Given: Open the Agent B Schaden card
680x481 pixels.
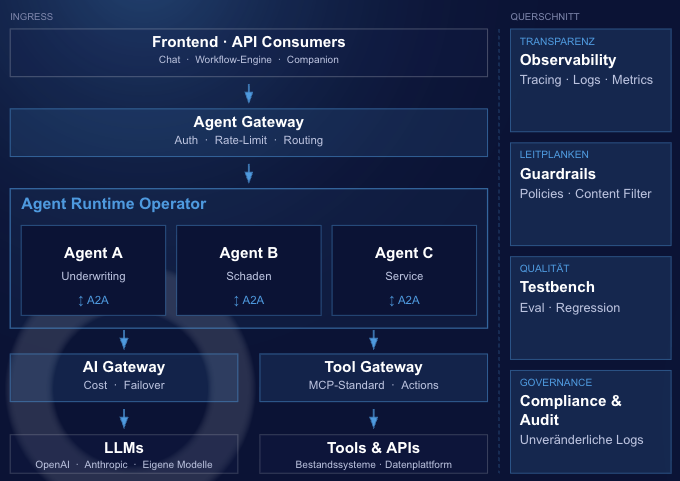Looking at the screenshot, I should 249,270.
